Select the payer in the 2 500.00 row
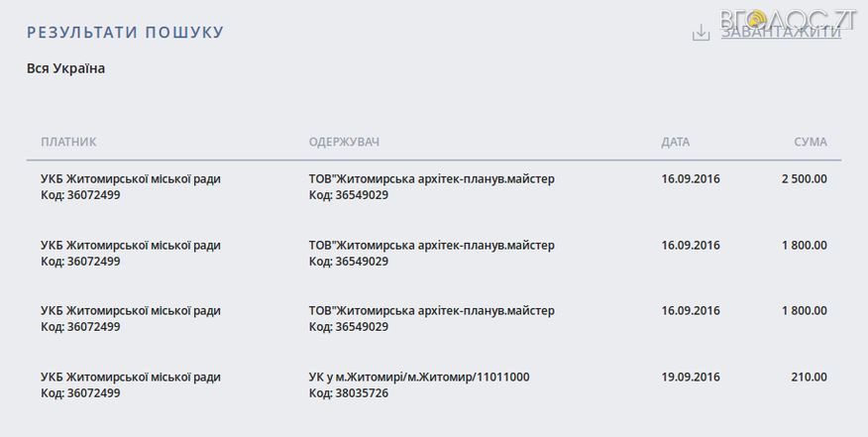 [x=131, y=179]
